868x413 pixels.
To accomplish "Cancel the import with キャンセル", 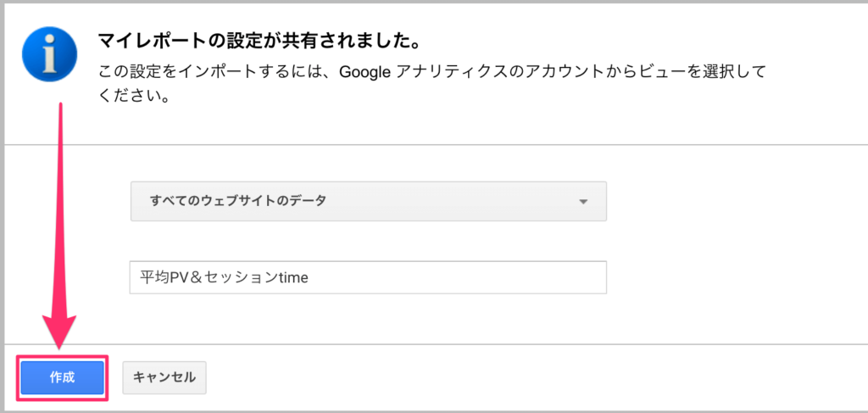I will 164,377.
